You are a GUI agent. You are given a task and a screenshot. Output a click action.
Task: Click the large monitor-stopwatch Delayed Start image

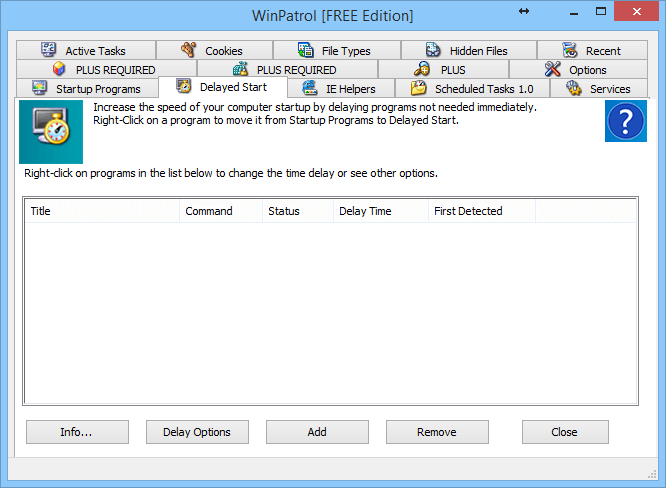(51, 132)
